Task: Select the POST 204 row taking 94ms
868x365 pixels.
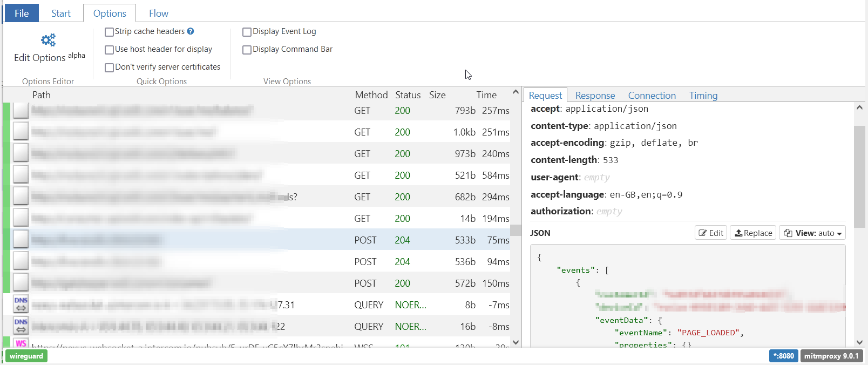Action: tap(256, 261)
